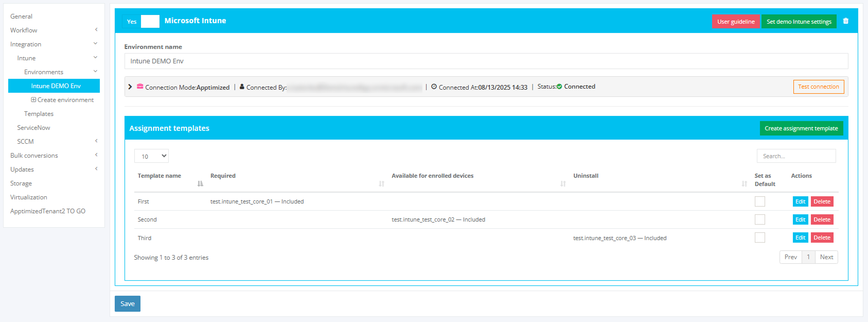Focus the Environment name input field
Image resolution: width=868 pixels, height=322 pixels.
pyautogui.click(x=486, y=61)
